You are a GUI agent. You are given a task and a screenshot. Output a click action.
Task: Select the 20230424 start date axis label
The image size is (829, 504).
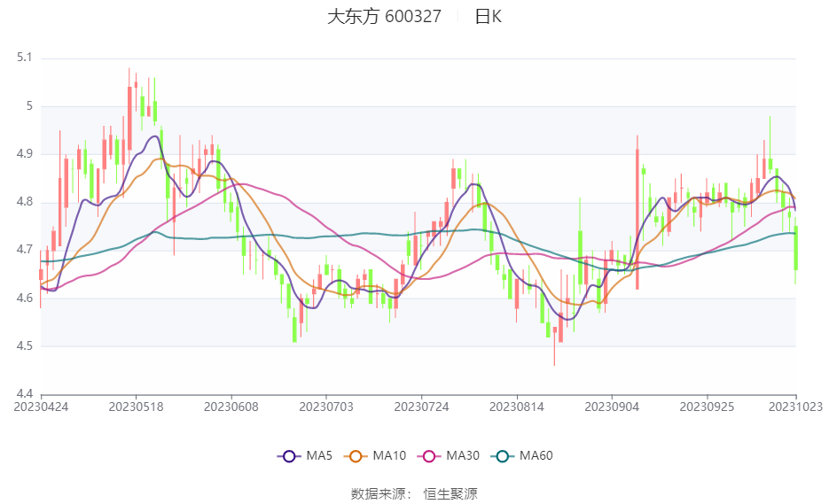pyautogui.click(x=41, y=407)
